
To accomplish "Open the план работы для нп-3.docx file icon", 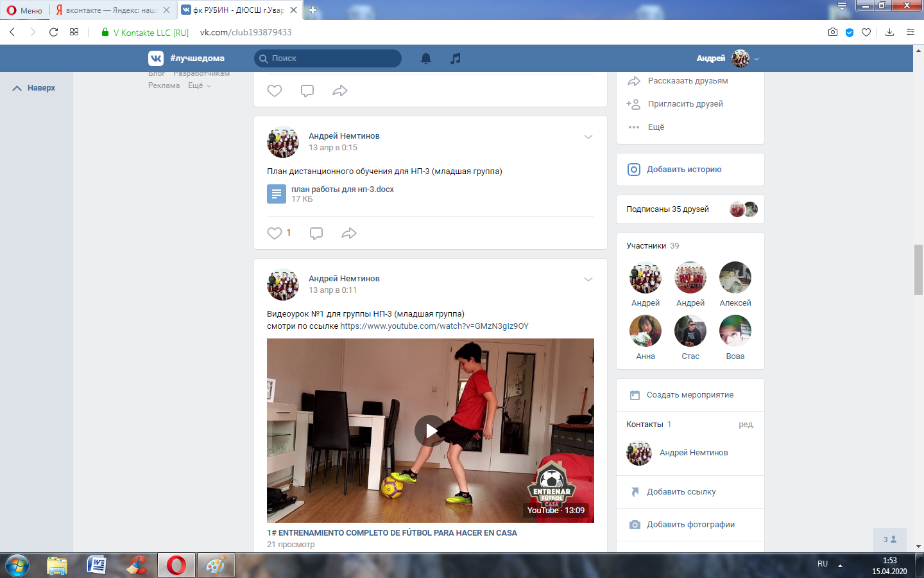I will pos(277,194).
